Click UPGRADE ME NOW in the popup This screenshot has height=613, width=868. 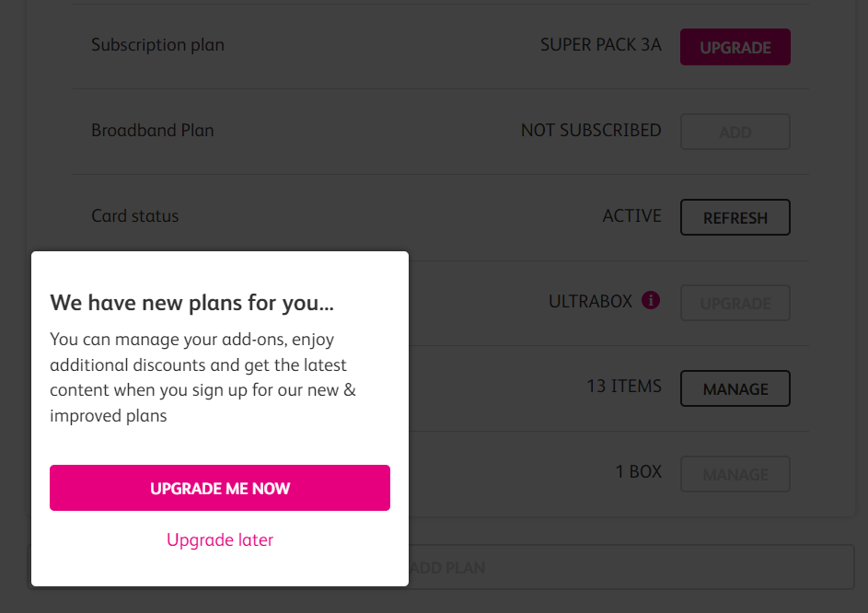tap(220, 488)
